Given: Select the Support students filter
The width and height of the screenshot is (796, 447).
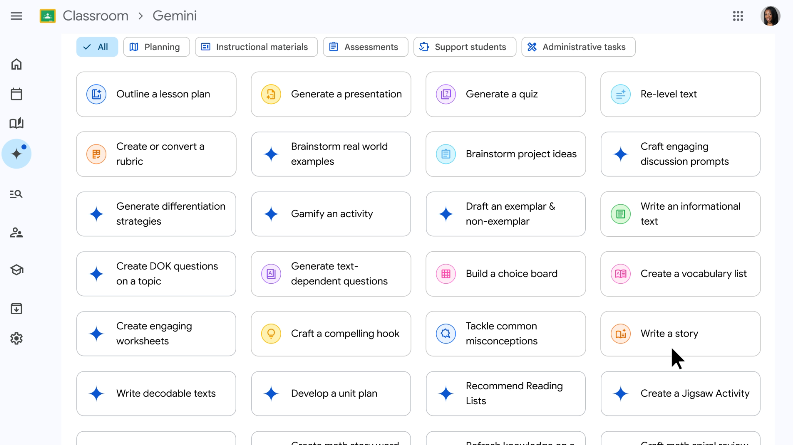Looking at the screenshot, I should tap(465, 47).
